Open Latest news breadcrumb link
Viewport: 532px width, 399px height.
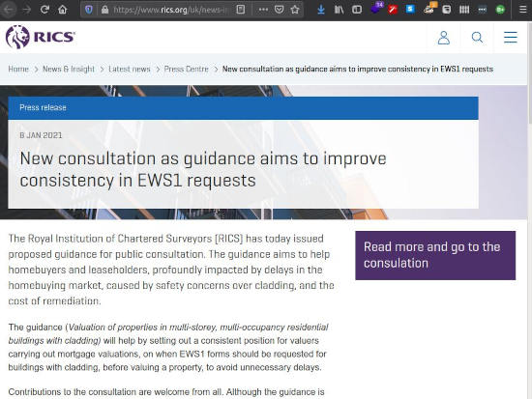(130, 70)
